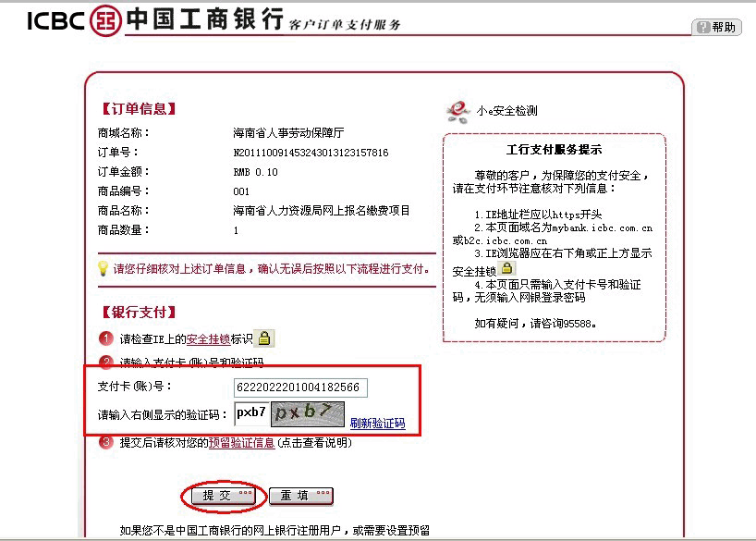Open the 帮助 help button
This screenshot has height=541, width=756.
(716, 27)
